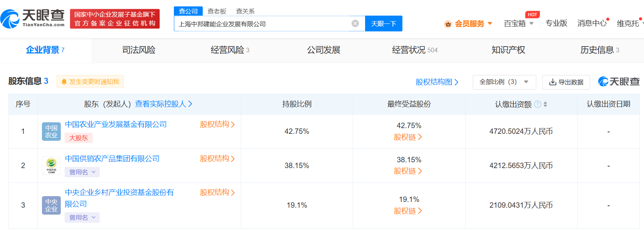Screen dimensions: 644x230
Task: Click the 导出数据 button
Action: tap(566, 82)
